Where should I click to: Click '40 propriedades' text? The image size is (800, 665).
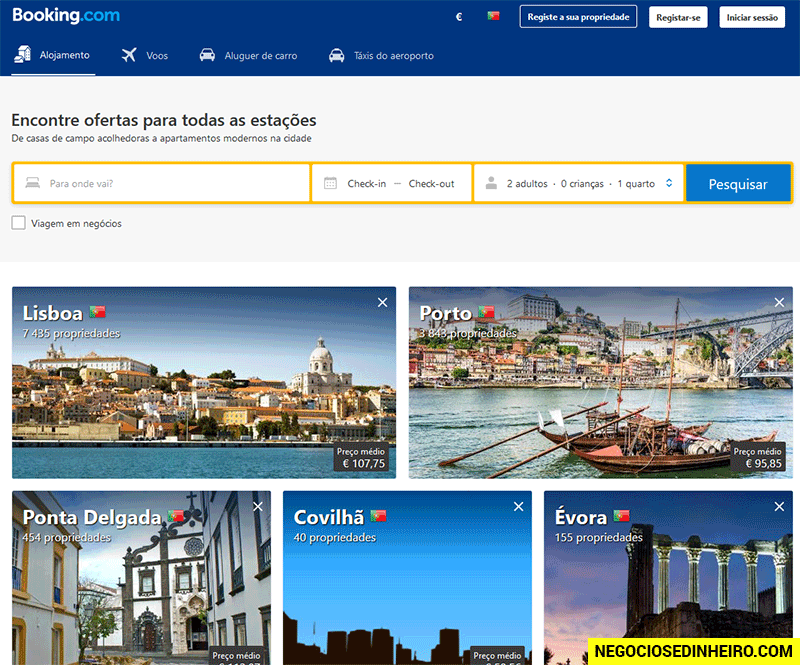tap(335, 537)
